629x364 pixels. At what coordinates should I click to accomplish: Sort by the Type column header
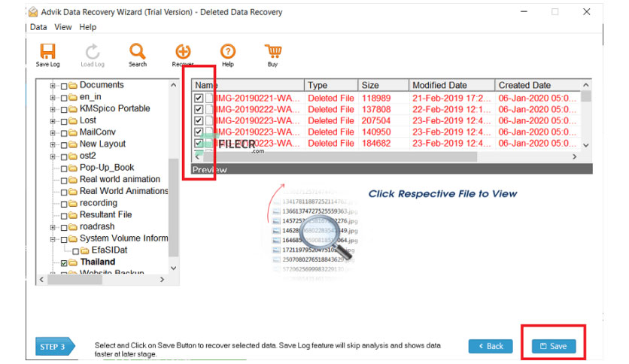(331, 86)
